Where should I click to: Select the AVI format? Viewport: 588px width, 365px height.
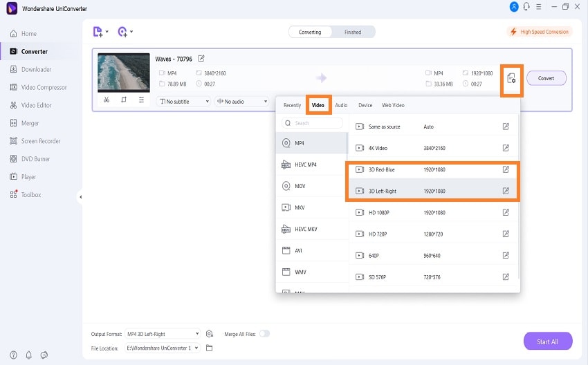coord(312,250)
